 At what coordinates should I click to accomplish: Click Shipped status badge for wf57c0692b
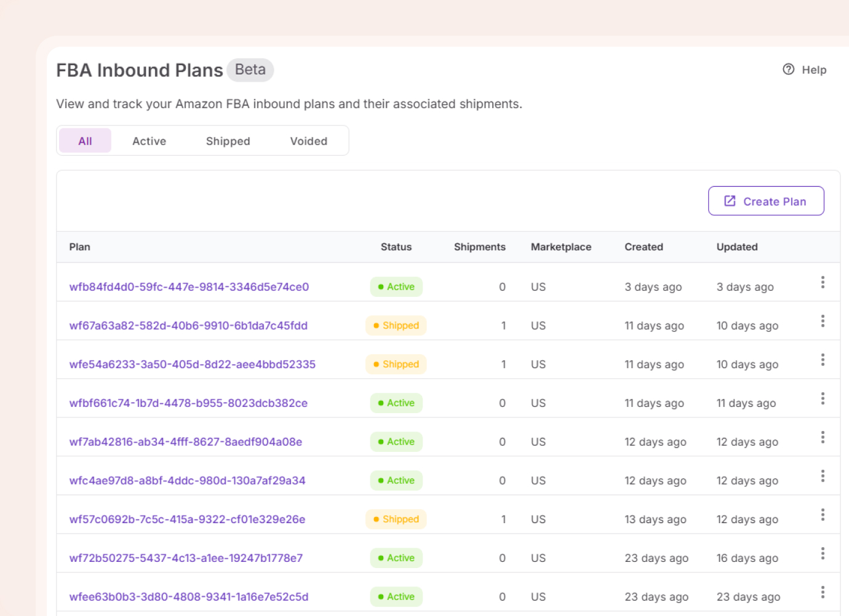396,519
